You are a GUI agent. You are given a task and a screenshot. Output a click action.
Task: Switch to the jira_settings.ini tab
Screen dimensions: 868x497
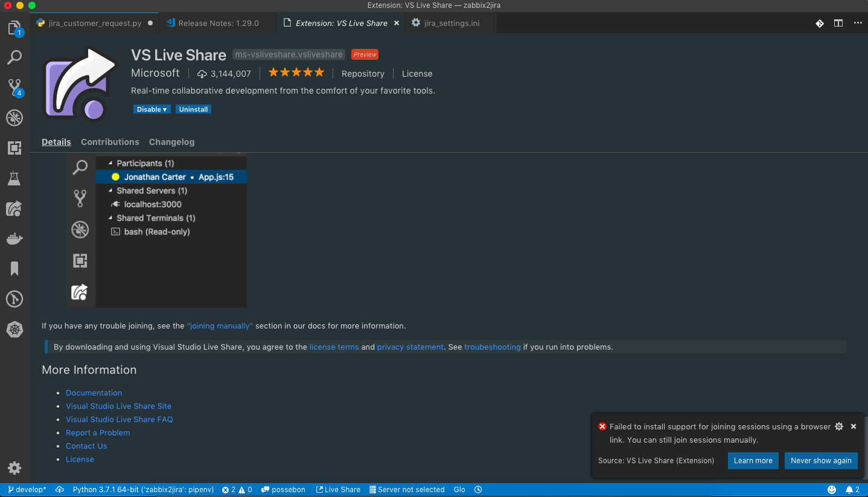point(452,23)
